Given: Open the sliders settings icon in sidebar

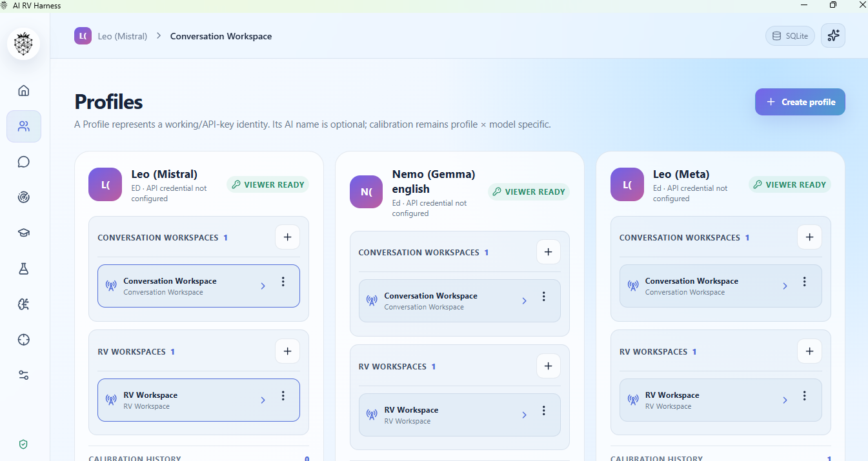Looking at the screenshot, I should click(24, 375).
